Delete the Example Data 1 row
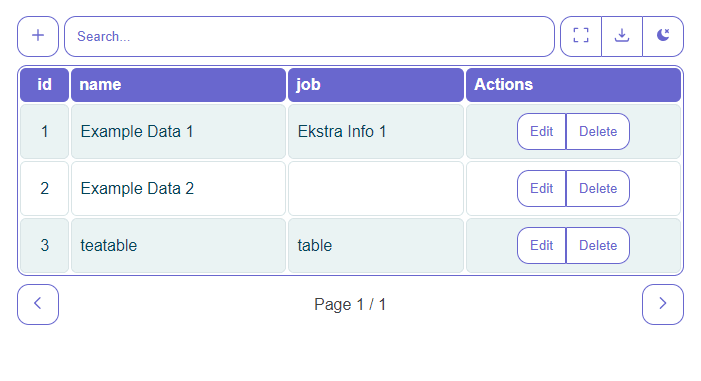The width and height of the screenshot is (701, 381). click(598, 131)
